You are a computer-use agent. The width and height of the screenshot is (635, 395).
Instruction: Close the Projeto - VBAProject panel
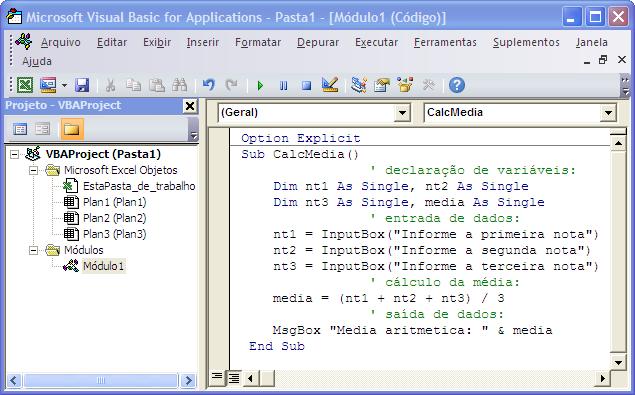tap(190, 106)
